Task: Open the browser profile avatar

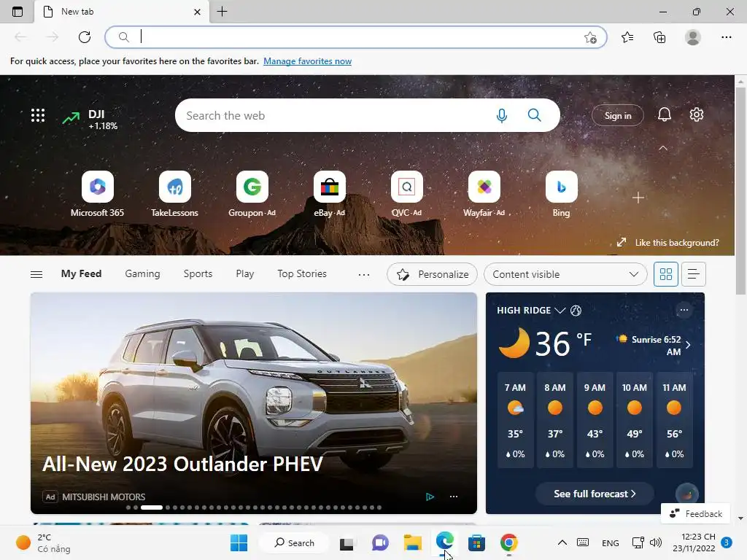Action: click(x=693, y=37)
